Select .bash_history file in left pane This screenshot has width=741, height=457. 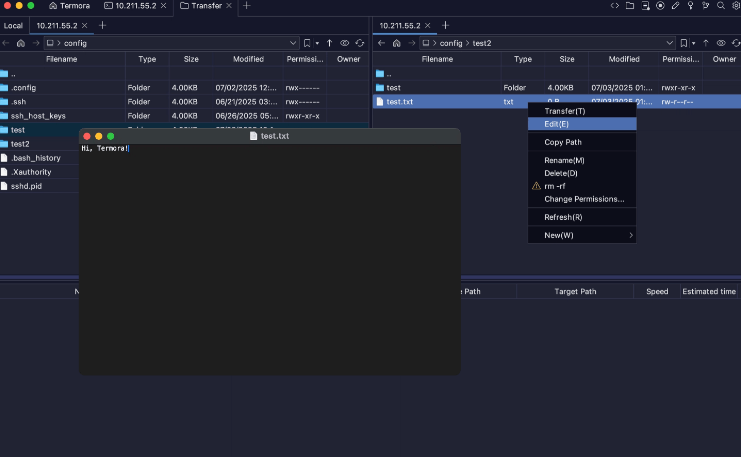click(39, 158)
